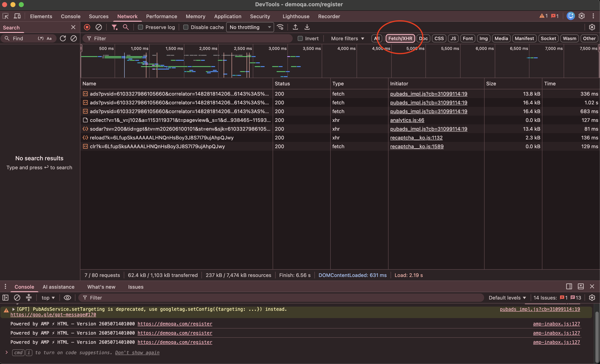Open the recaptcha__ko.js:1589 initiator link
Screen dimensions: 600x364
[417, 146]
